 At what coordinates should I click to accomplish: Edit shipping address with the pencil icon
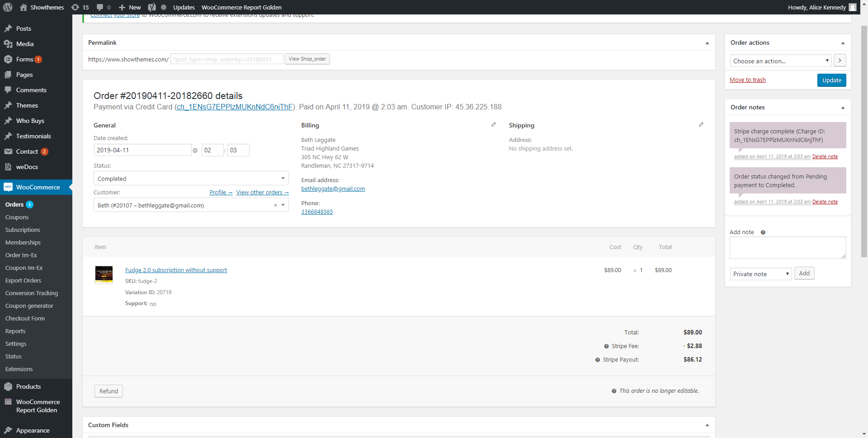pos(701,124)
